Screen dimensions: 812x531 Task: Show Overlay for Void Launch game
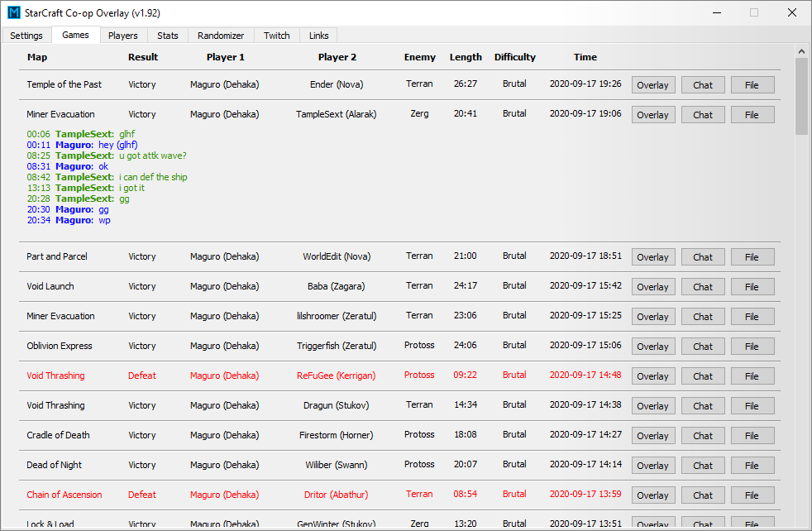point(653,286)
